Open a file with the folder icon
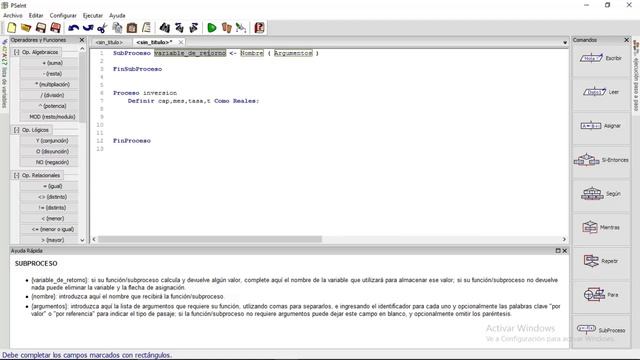This screenshot has height=360, width=640. (26, 28)
